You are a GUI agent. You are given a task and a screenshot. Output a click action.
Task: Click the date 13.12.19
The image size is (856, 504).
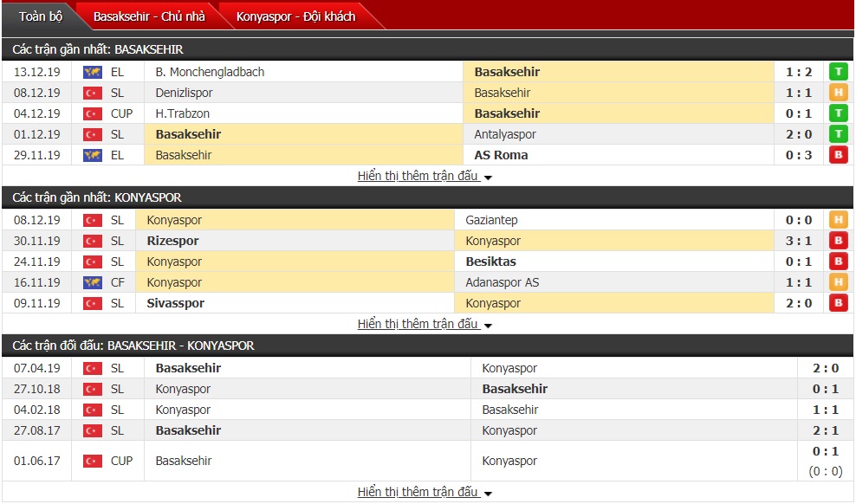pyautogui.click(x=37, y=72)
